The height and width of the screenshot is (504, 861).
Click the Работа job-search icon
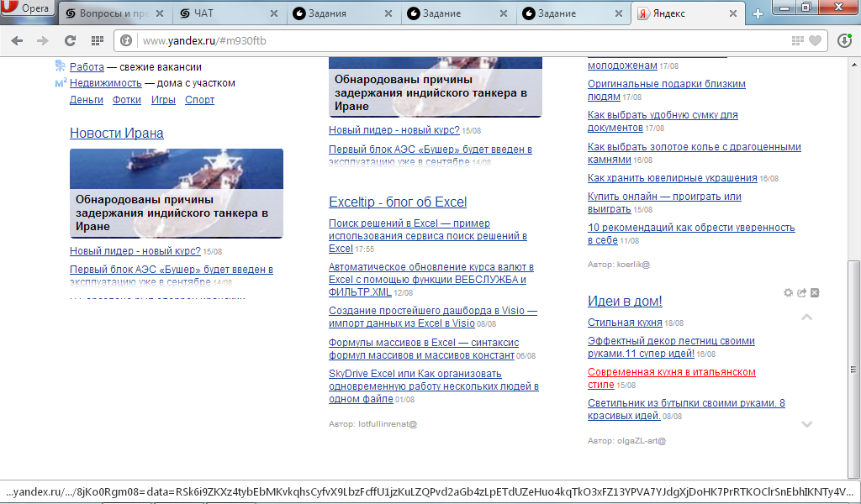tap(61, 66)
